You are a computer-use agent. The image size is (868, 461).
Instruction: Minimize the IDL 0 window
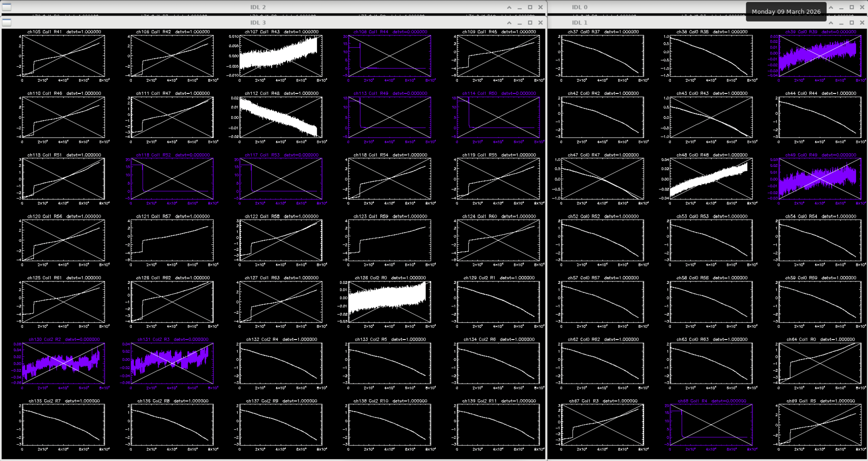click(x=841, y=7)
